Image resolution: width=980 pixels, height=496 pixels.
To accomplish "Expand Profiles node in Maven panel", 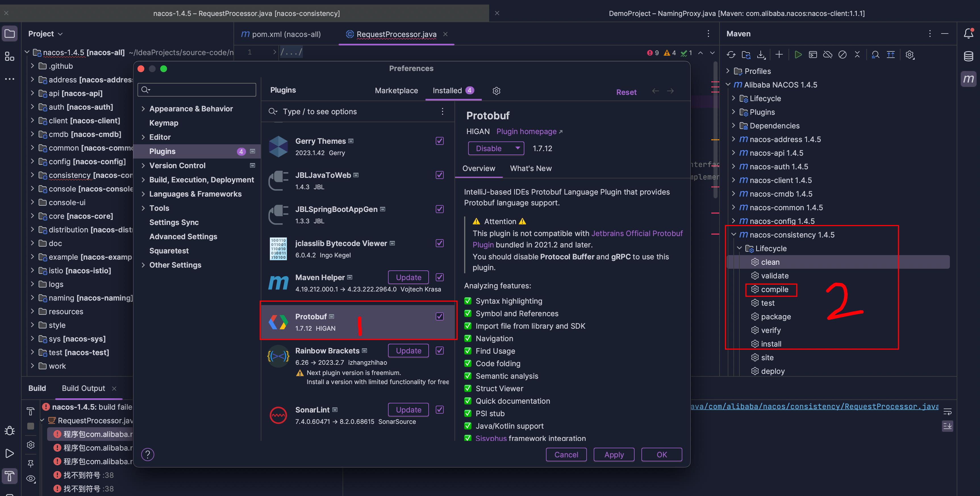I will [728, 71].
